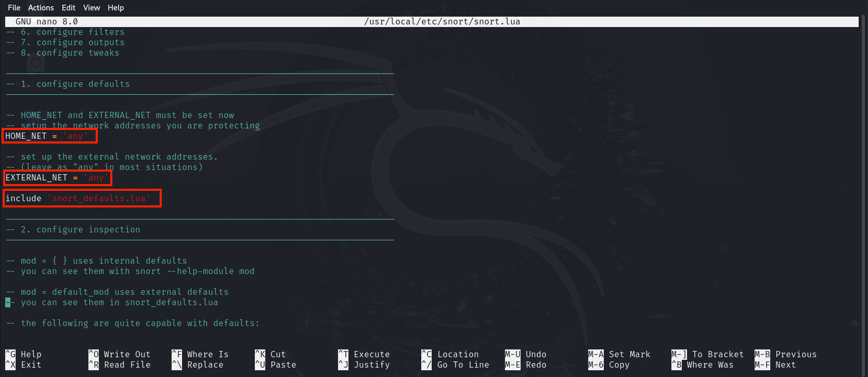Screen dimensions: 868x377
Task: Click the Replace shortcut
Action: pos(198,365)
